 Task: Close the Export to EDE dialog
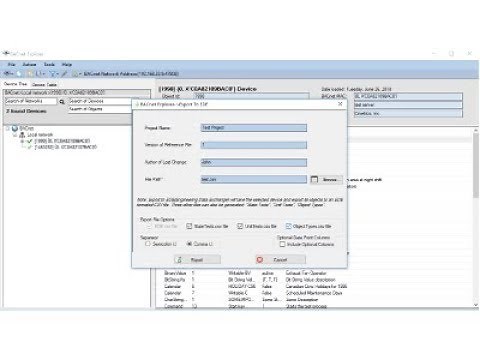click(x=340, y=104)
